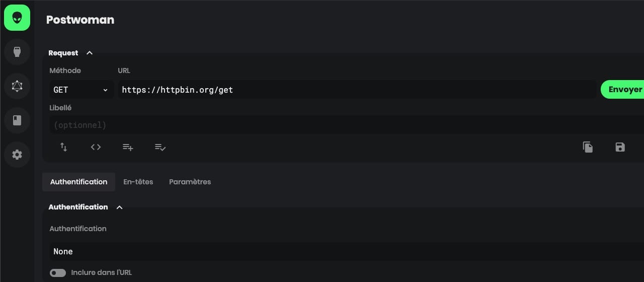This screenshot has height=282, width=644.
Task: Open the Authentification type dropdown showing None
Action: coord(342,251)
